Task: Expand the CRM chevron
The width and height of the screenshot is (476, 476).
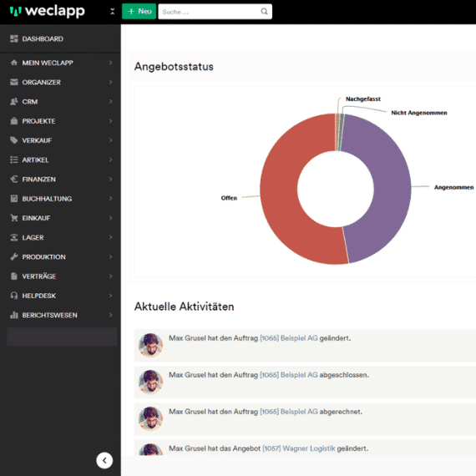Action: coord(110,101)
